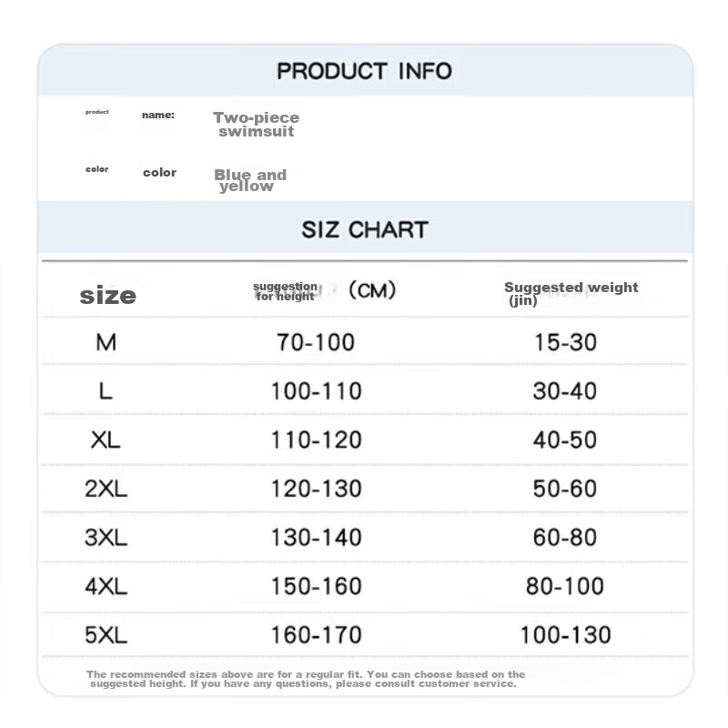Viewport: 728px width, 728px height.
Task: Select the L size row label
Action: click(x=106, y=391)
